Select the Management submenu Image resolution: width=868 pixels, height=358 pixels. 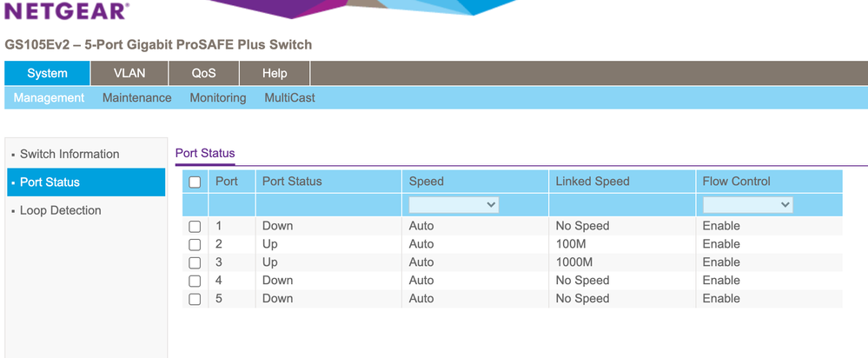(49, 98)
